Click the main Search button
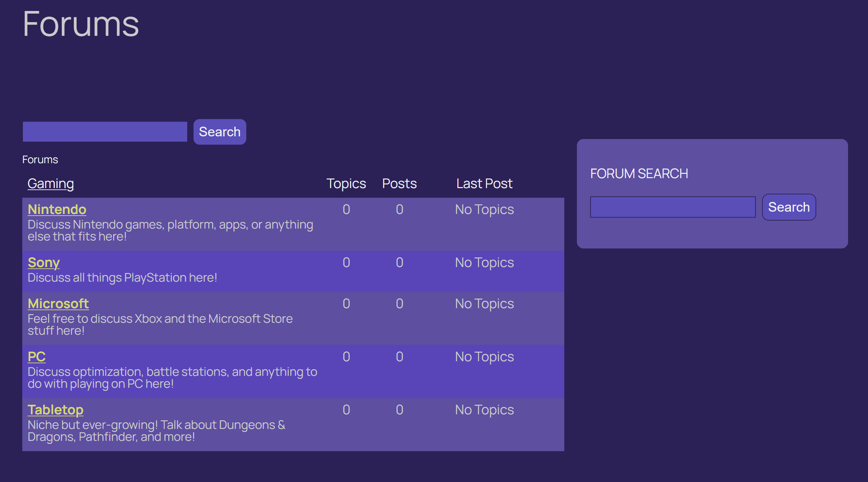Viewport: 868px width, 482px height. (220, 132)
